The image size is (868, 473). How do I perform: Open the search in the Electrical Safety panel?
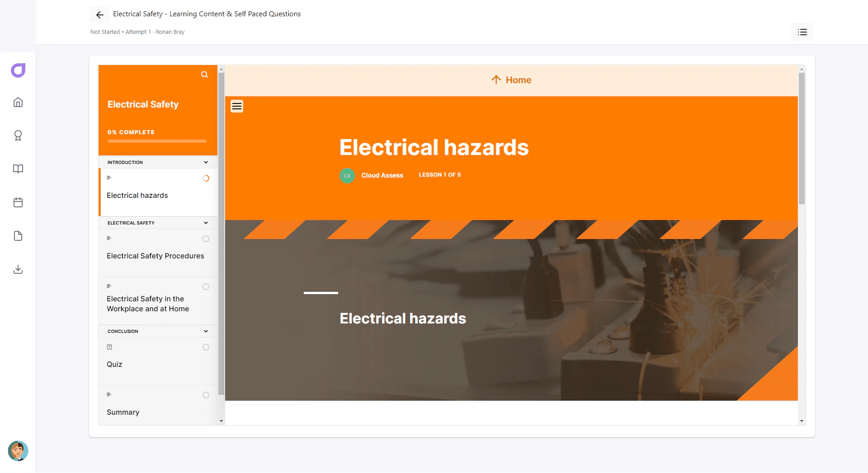(x=204, y=75)
